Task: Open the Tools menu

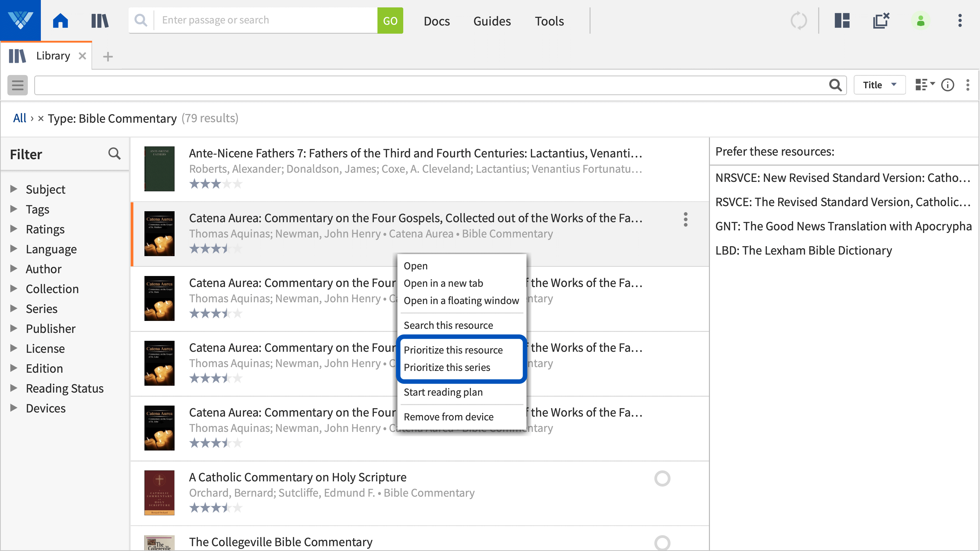Action: (x=549, y=21)
